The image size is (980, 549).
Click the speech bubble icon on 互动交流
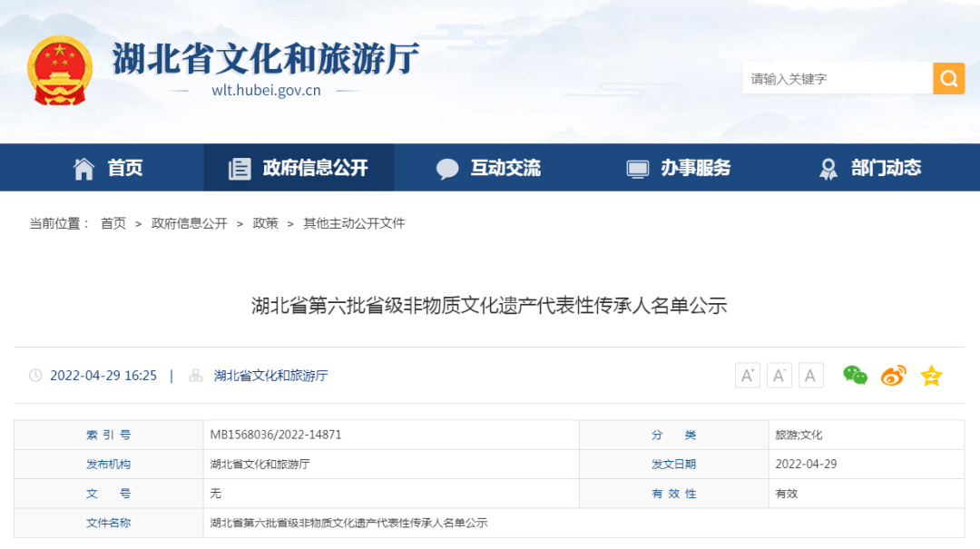point(447,167)
